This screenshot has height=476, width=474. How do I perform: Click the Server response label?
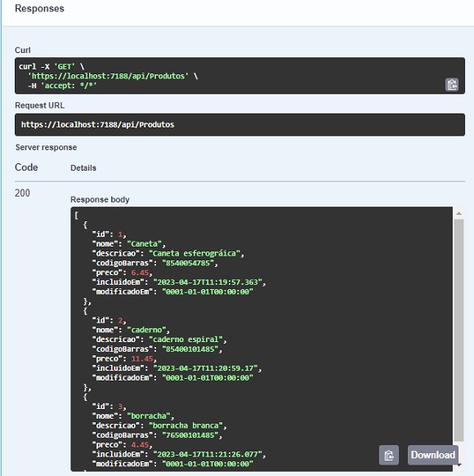(46, 147)
